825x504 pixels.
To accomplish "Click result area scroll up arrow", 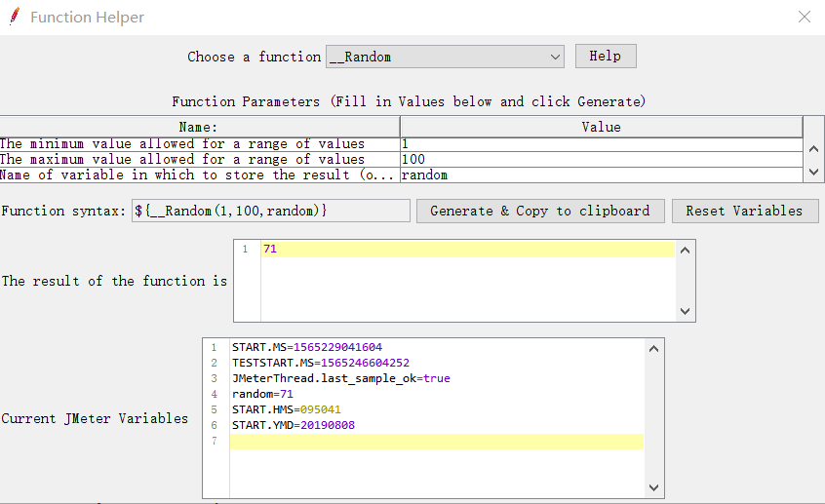I will coord(685,251).
